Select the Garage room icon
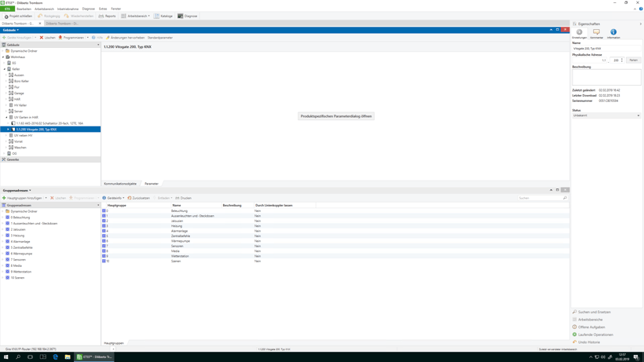 click(11, 93)
